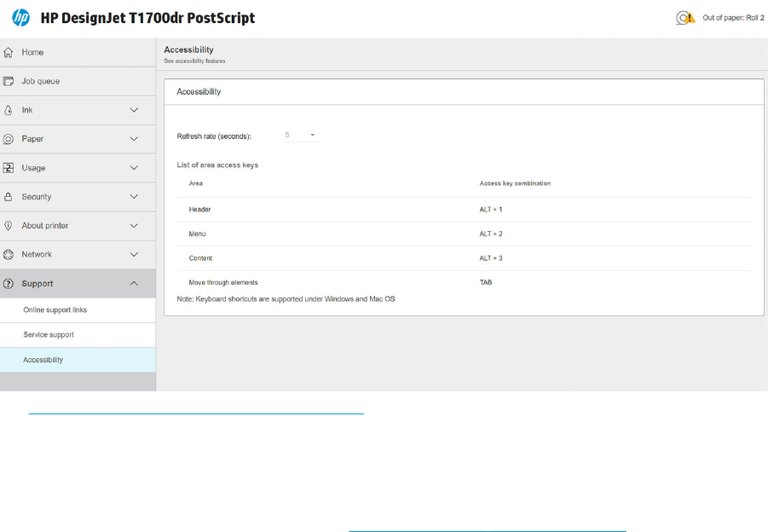Click List of area access keys heading

coord(217,165)
